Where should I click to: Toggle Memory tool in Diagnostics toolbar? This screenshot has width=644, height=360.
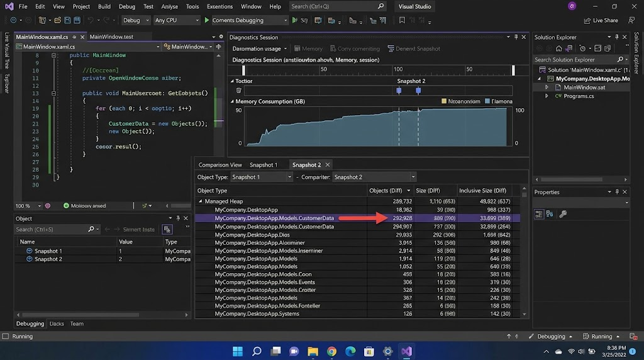pyautogui.click(x=308, y=48)
